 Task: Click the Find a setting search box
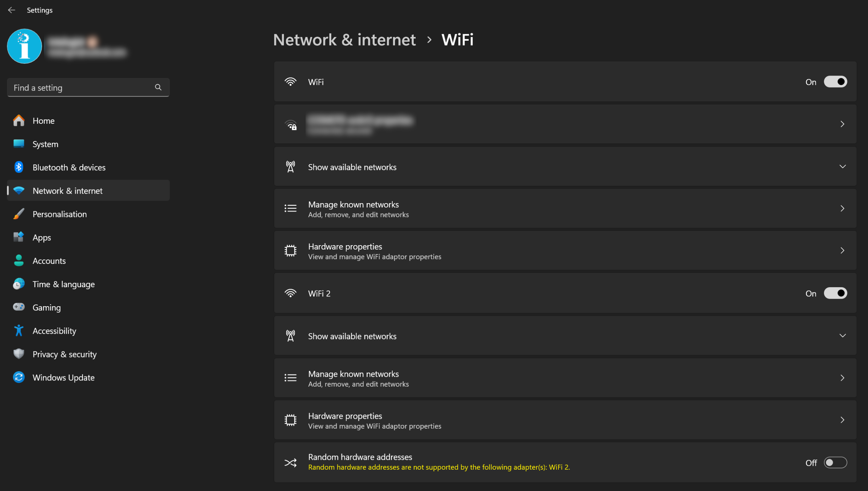(x=81, y=88)
